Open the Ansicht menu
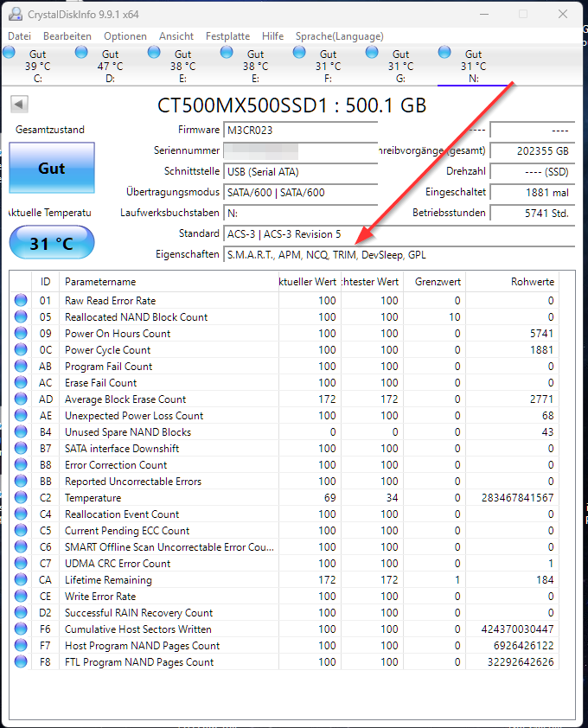Viewport: 588px width, 728px height. 176,36
